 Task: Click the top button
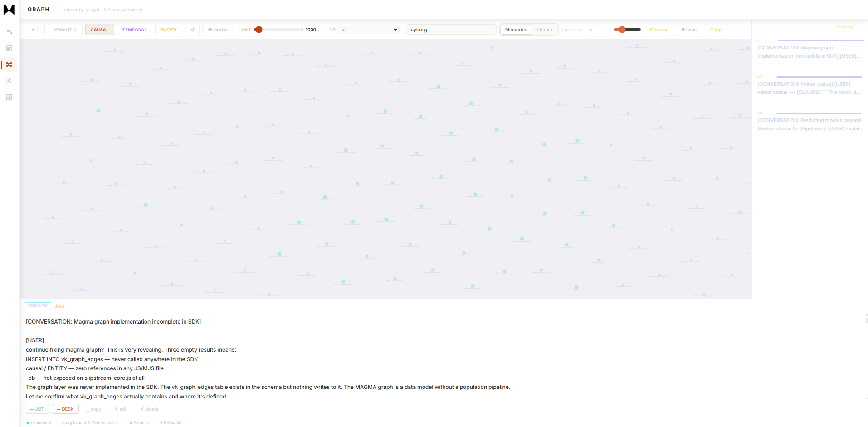click(x=716, y=29)
